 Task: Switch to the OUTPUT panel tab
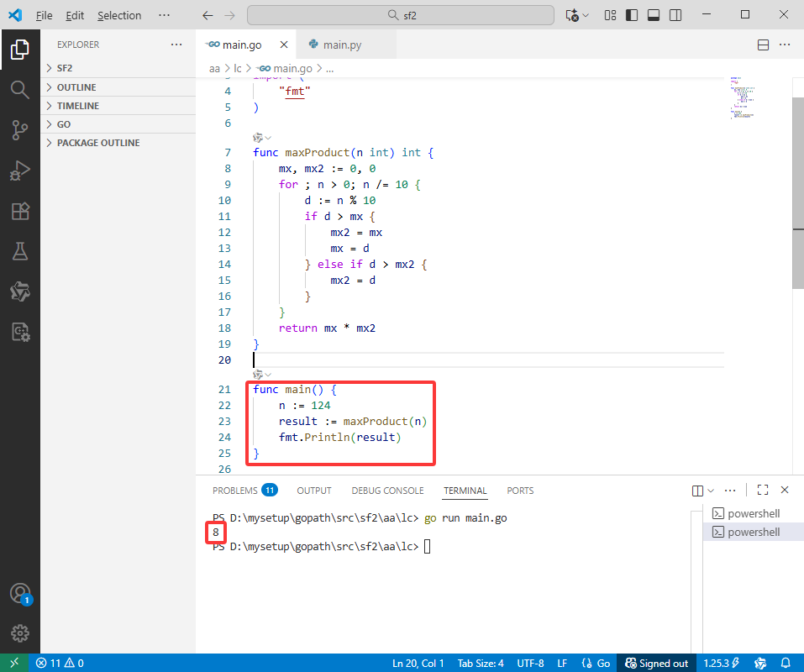pyautogui.click(x=314, y=491)
